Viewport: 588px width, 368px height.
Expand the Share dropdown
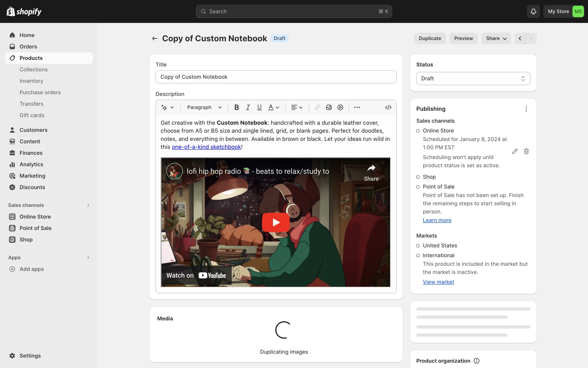pyautogui.click(x=496, y=38)
